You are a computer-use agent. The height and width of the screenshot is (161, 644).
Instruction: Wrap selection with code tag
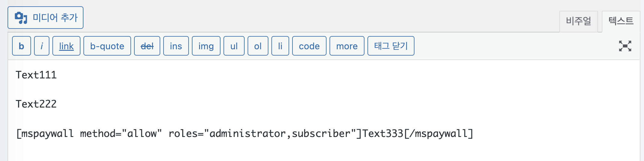tap(309, 46)
